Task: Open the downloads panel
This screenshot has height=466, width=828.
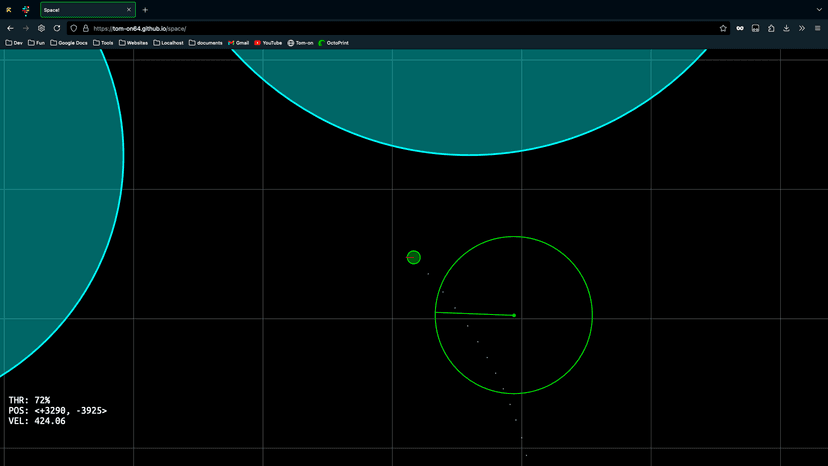Action: coord(786,28)
